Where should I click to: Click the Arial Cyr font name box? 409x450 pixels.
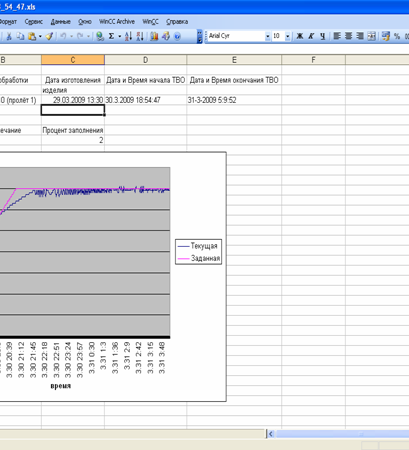point(236,36)
